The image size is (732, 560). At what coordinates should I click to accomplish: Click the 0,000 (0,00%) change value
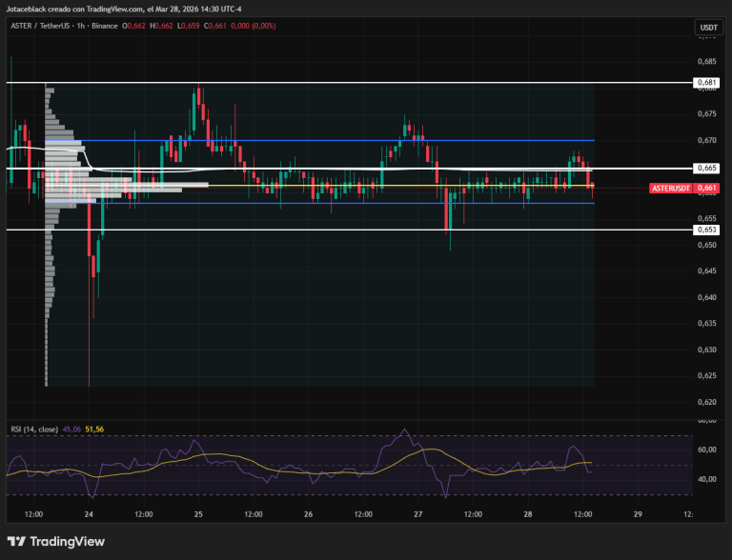point(253,26)
